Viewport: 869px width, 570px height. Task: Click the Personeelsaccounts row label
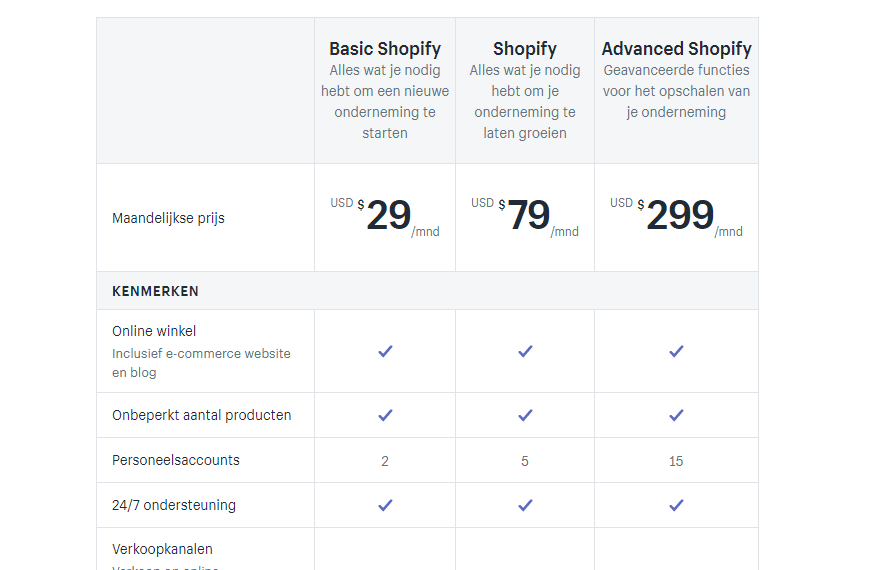(x=176, y=460)
